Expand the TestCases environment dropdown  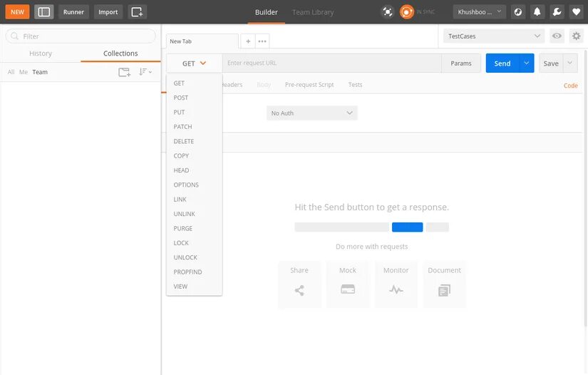pos(494,36)
